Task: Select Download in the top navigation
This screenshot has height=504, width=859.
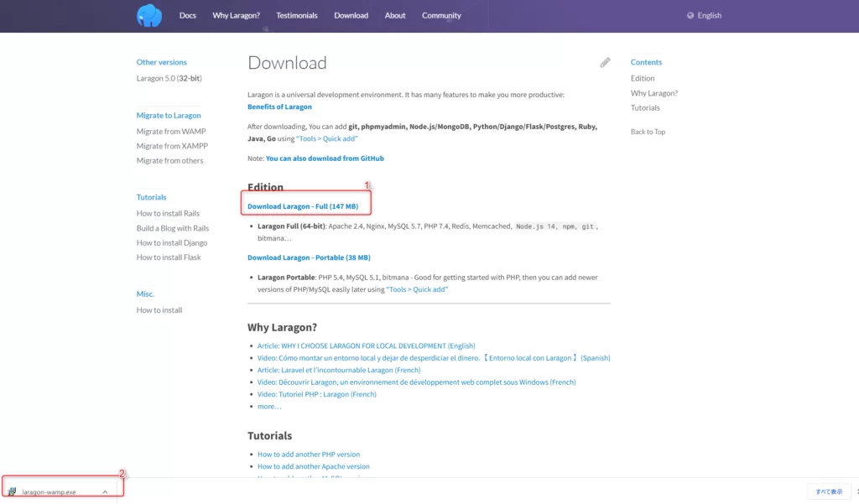Action: click(x=351, y=15)
